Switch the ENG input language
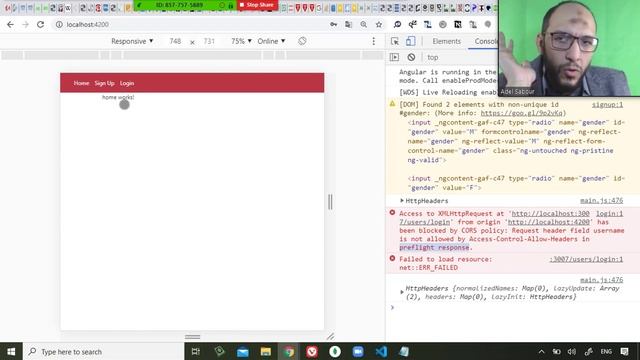The width and height of the screenshot is (640, 360). [606, 351]
